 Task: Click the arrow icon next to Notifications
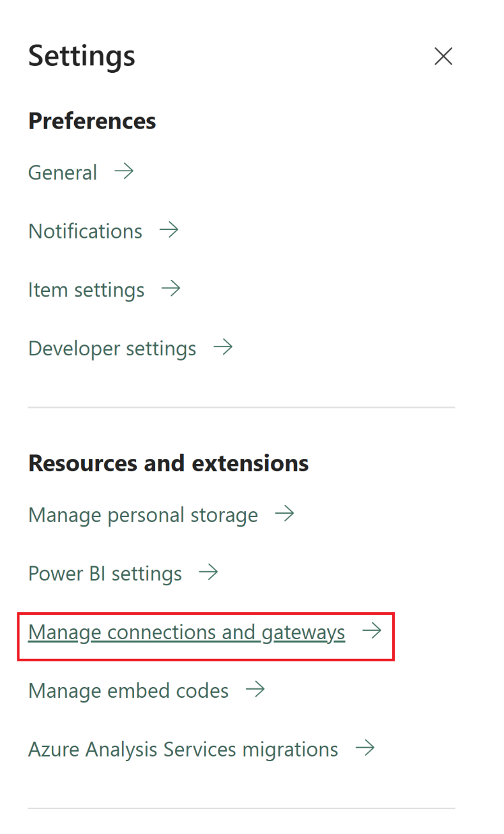(x=169, y=230)
